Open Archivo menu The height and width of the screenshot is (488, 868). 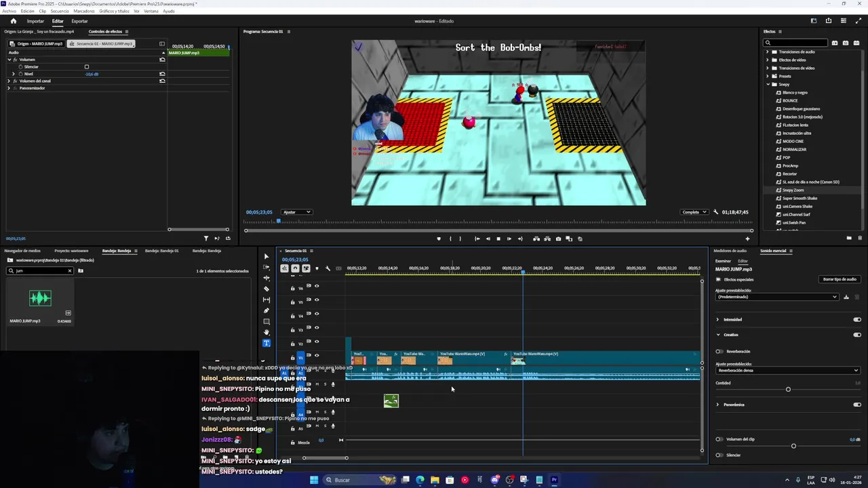pos(9,12)
